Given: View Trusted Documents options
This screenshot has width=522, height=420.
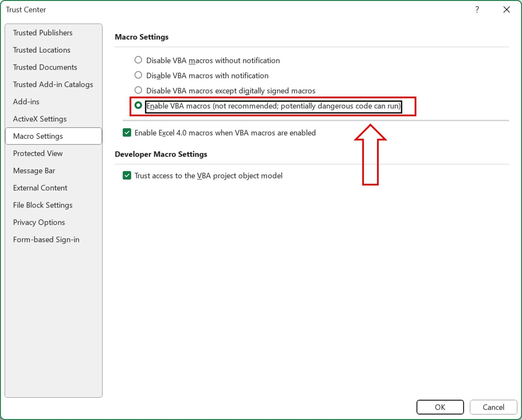Looking at the screenshot, I should 45,67.
